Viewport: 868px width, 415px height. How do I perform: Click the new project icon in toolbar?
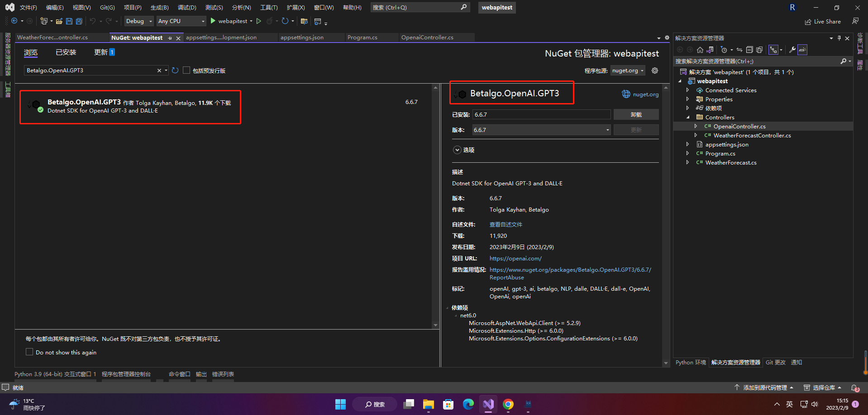point(43,21)
